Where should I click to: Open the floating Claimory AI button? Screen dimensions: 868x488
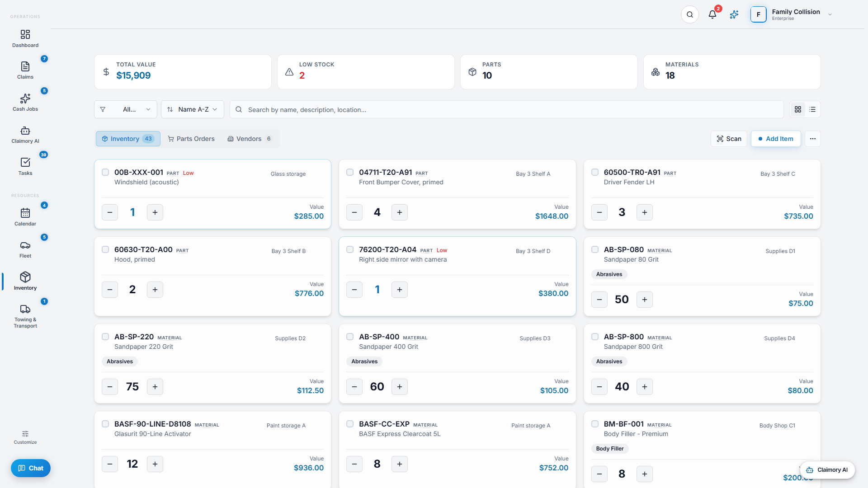click(x=827, y=470)
